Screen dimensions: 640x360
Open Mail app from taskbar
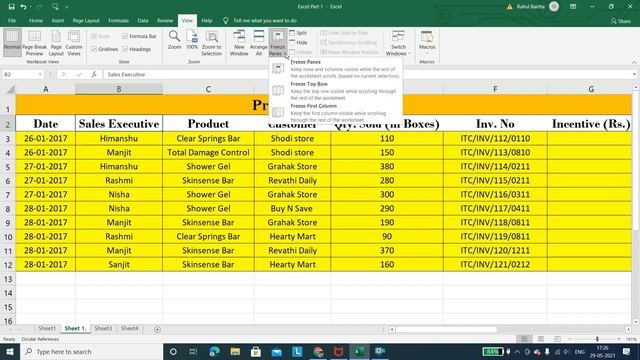click(277, 351)
